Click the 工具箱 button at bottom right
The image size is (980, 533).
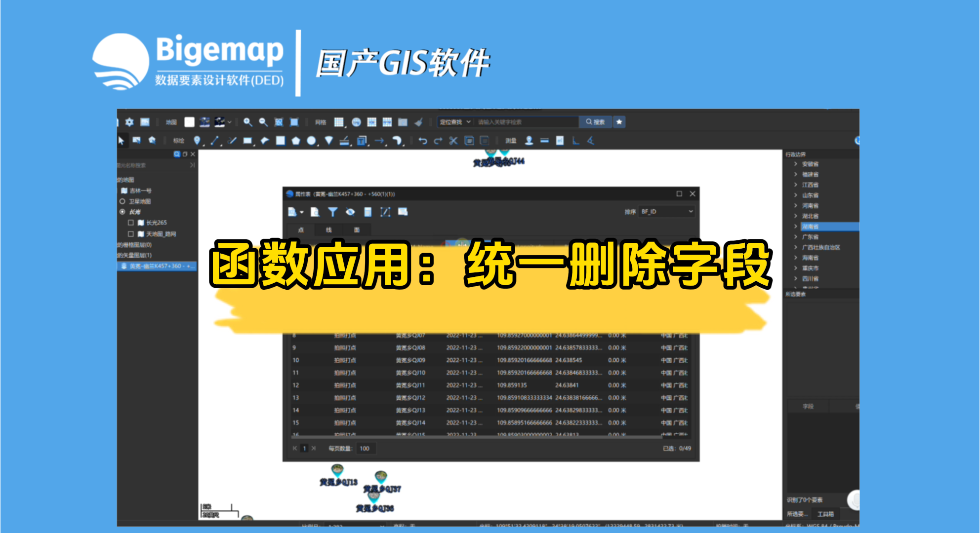tap(826, 513)
